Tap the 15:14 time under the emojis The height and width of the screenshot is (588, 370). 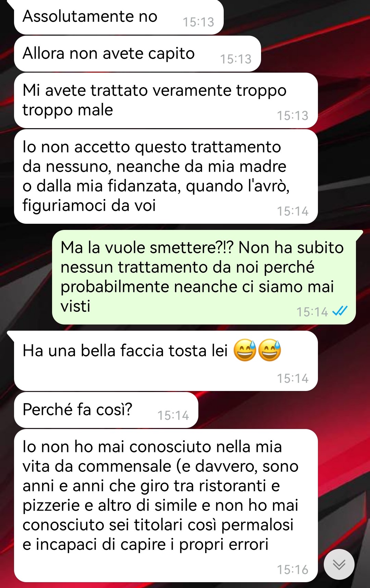(x=293, y=378)
